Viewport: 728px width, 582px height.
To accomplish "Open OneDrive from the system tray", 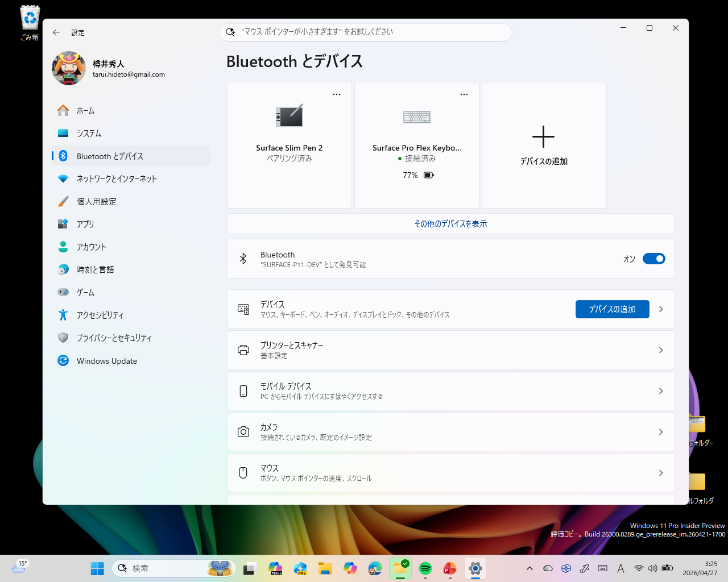I will coord(548,568).
